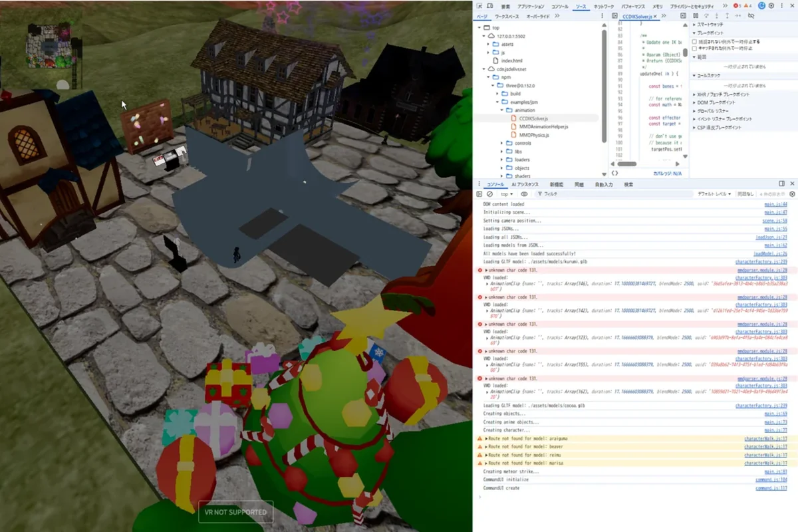Click the deactivate breakpoints icon
The image size is (798, 532).
(751, 16)
